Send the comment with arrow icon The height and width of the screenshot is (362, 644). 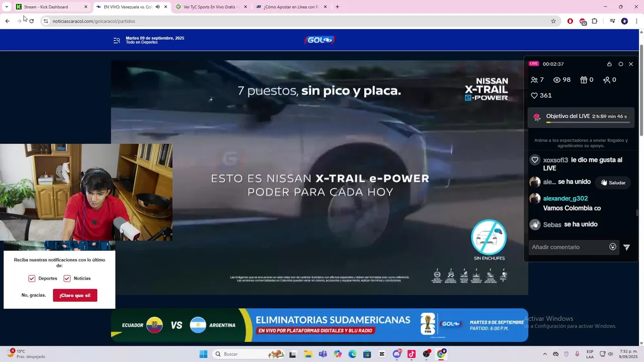coord(626,247)
